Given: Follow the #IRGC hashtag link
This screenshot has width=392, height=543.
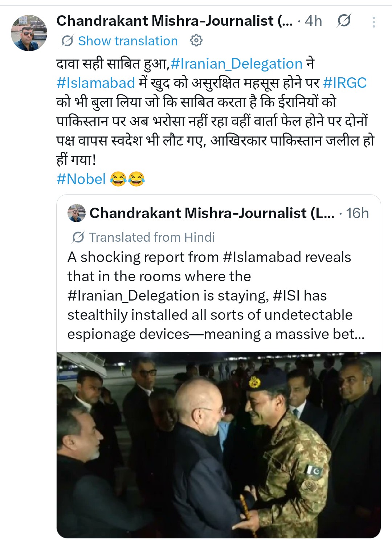Looking at the screenshot, I should [344, 83].
